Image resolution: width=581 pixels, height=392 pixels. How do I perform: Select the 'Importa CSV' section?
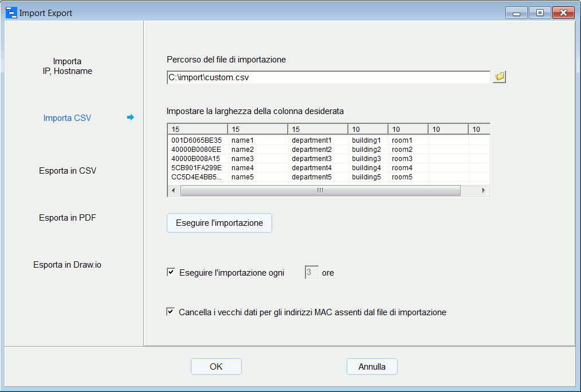pyautogui.click(x=67, y=118)
